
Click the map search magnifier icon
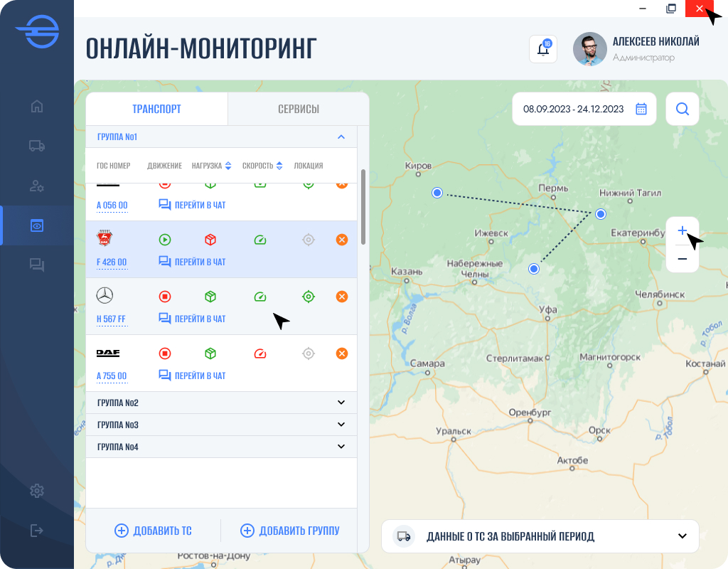(682, 109)
